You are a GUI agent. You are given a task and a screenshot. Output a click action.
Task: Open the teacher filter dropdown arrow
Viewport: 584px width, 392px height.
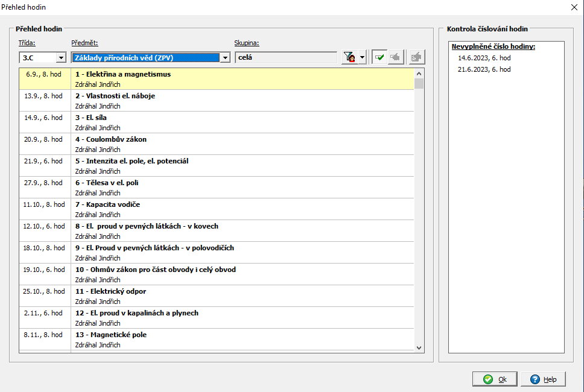point(362,57)
